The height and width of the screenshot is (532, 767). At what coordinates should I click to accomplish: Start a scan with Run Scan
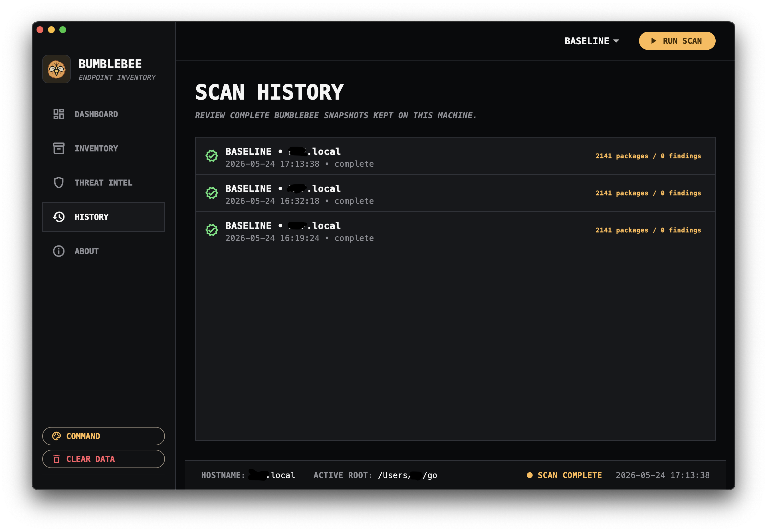[x=677, y=41]
